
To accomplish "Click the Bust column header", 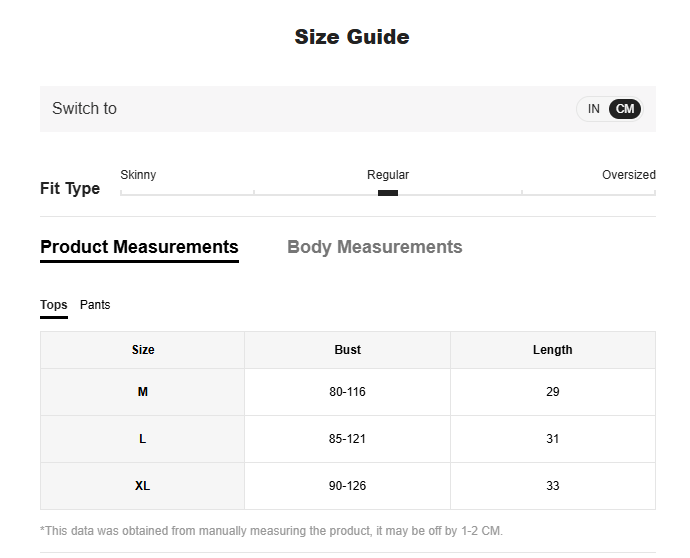I will (x=347, y=350).
